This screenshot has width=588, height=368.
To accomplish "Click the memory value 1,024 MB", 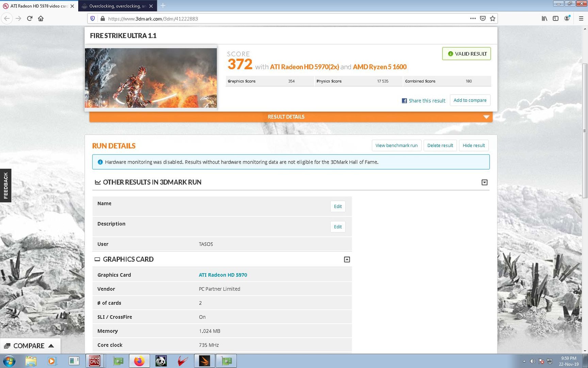I will [209, 331].
